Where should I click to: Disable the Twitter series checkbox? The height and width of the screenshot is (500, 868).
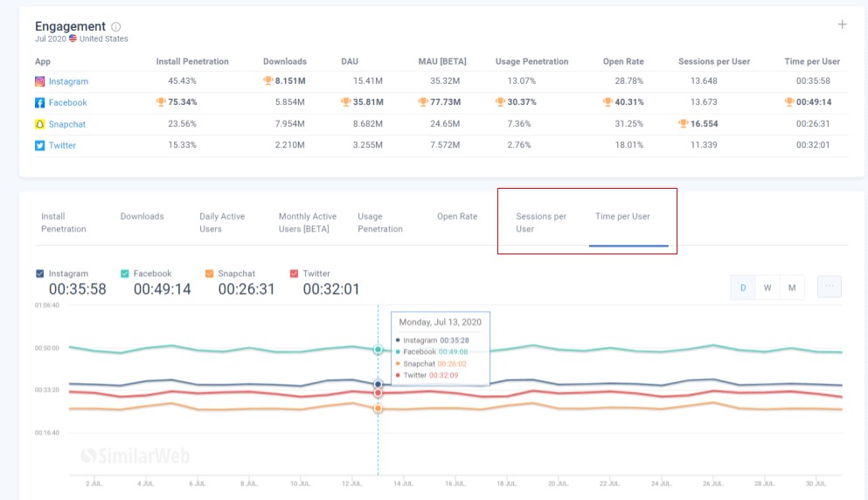(x=294, y=274)
